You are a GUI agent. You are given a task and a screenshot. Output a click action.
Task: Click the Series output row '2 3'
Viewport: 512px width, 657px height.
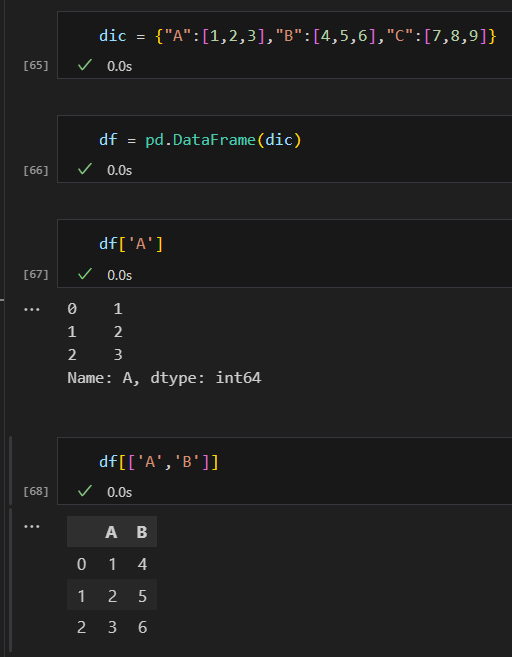pos(95,355)
